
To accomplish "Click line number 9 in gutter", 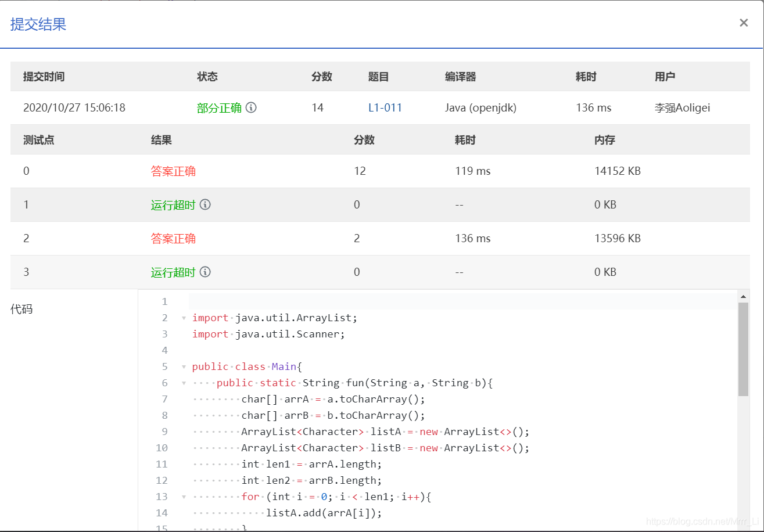I will click(164, 432).
